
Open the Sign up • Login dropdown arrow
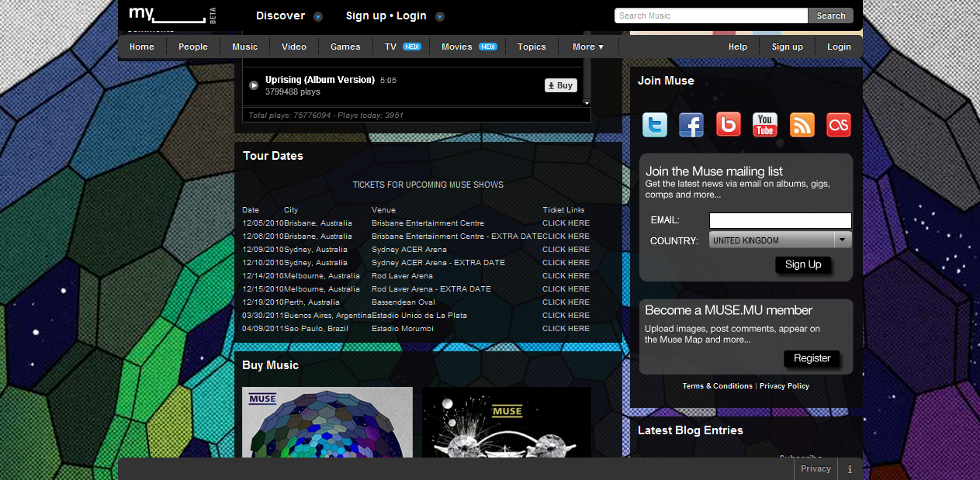440,16
